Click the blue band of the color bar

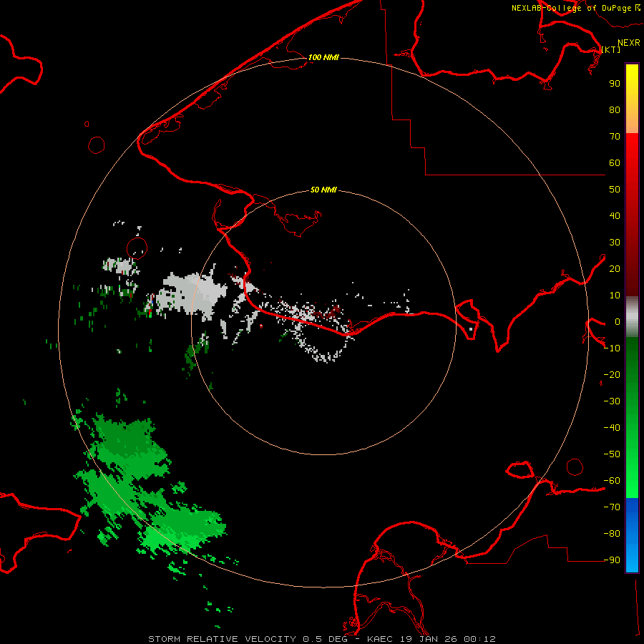coord(632,535)
